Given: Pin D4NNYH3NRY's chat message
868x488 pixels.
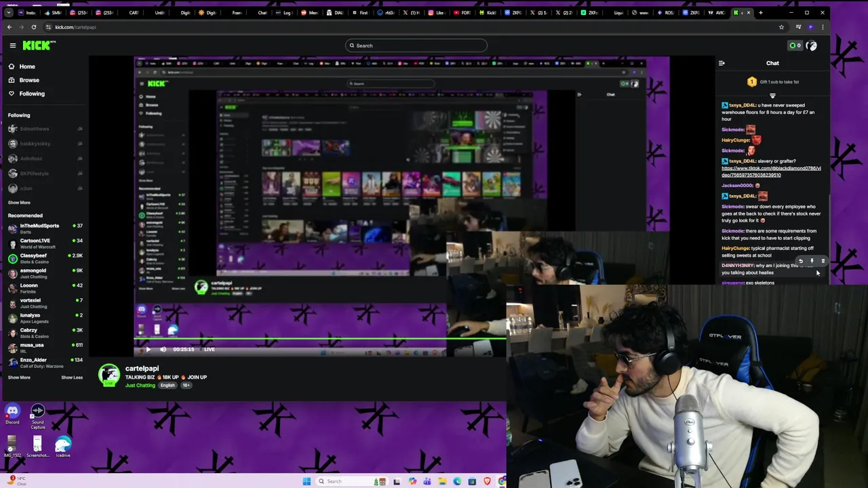Looking at the screenshot, I should click(x=812, y=261).
